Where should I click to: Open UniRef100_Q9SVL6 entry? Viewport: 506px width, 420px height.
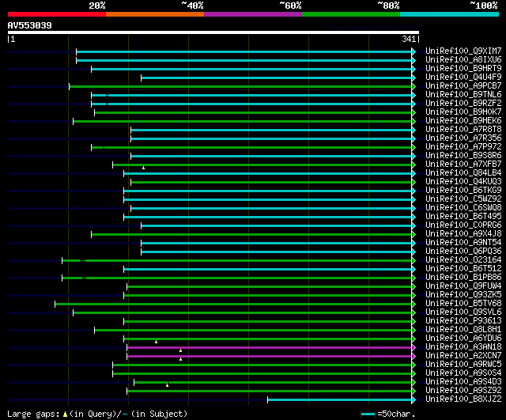pyautogui.click(x=463, y=312)
